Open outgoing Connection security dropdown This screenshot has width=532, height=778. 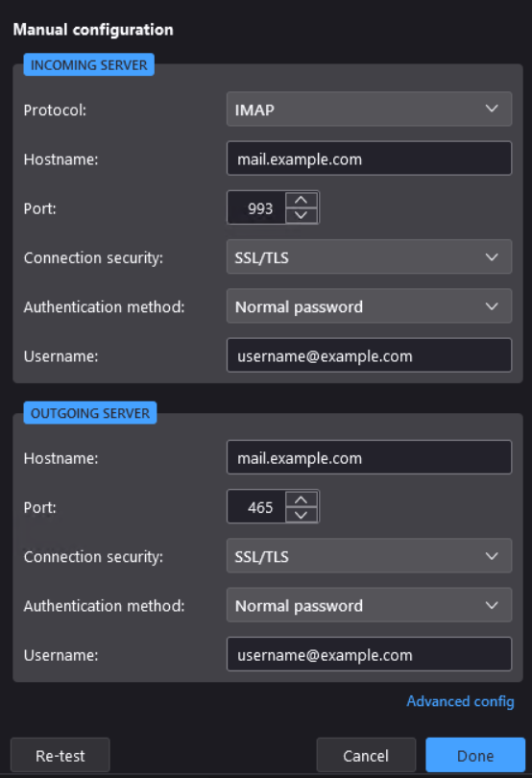click(369, 556)
